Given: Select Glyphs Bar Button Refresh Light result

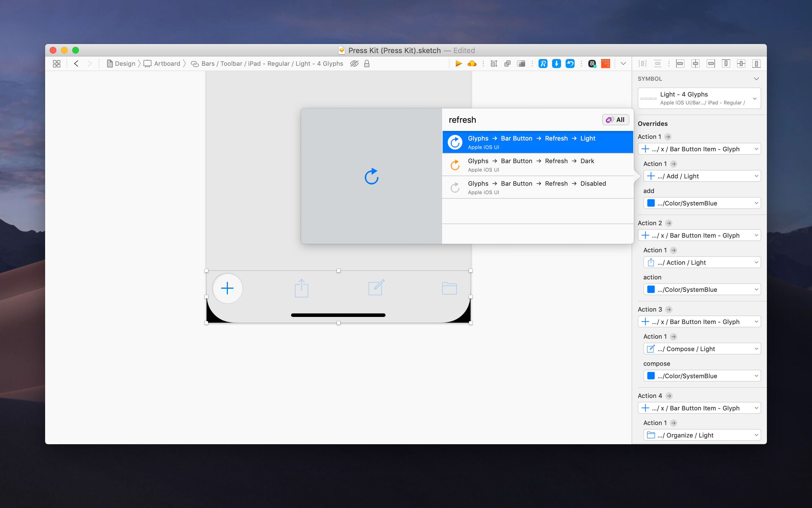Looking at the screenshot, I should [538, 142].
